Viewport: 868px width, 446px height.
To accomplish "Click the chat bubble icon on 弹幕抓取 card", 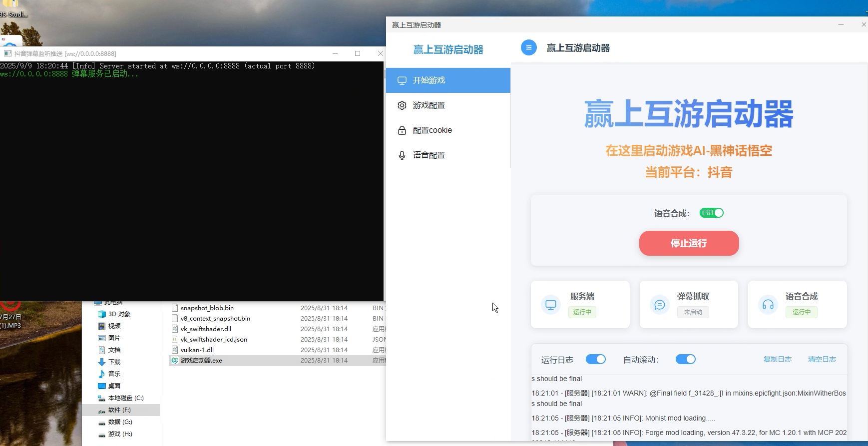I will click(x=659, y=305).
